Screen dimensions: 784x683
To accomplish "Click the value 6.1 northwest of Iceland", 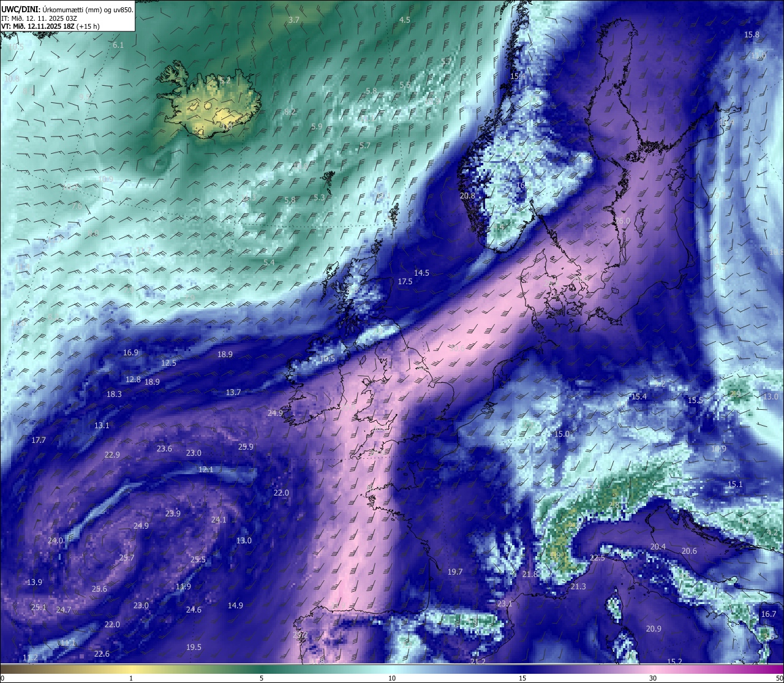I will click(x=118, y=45).
